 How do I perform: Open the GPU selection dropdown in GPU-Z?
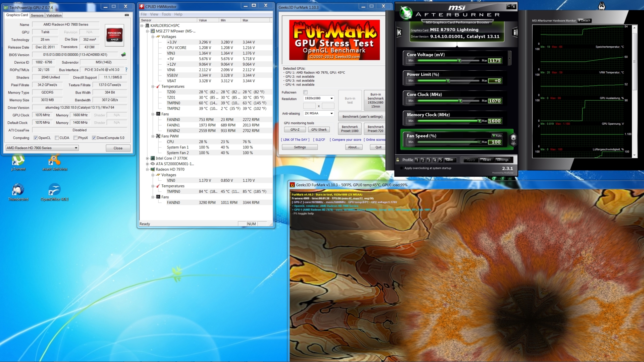coord(42,148)
